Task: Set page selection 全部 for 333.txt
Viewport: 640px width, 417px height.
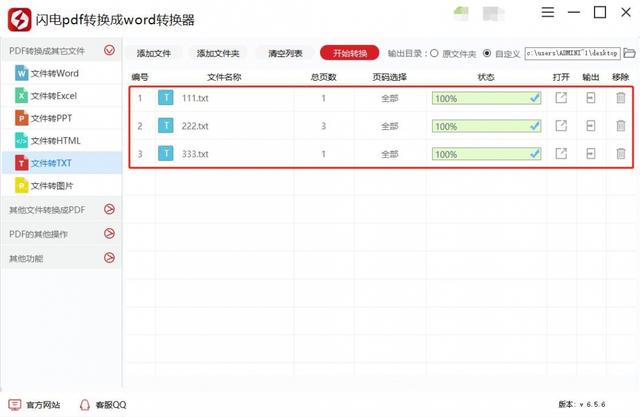Action: point(389,154)
